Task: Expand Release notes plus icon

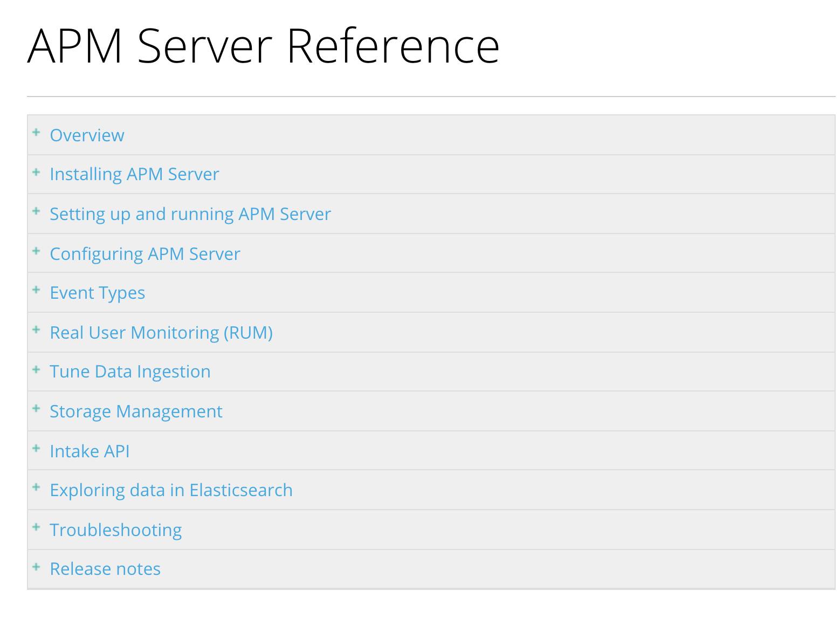Action: tap(36, 567)
